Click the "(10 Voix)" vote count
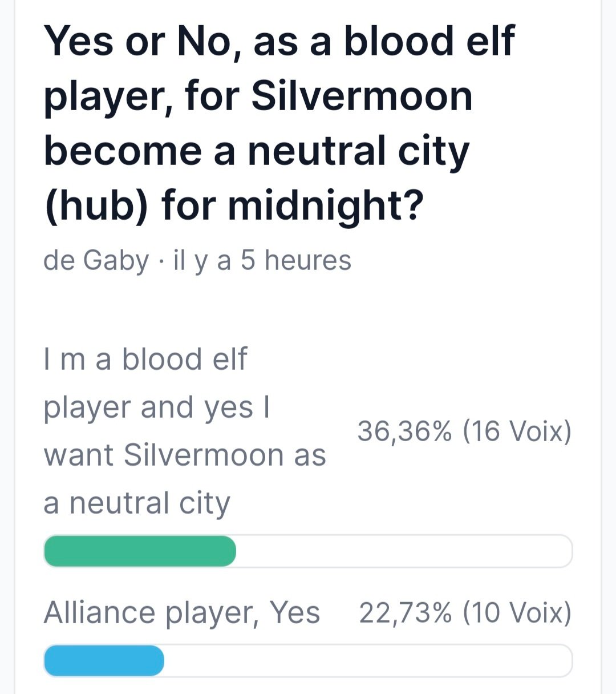The image size is (616, 694). (x=517, y=613)
